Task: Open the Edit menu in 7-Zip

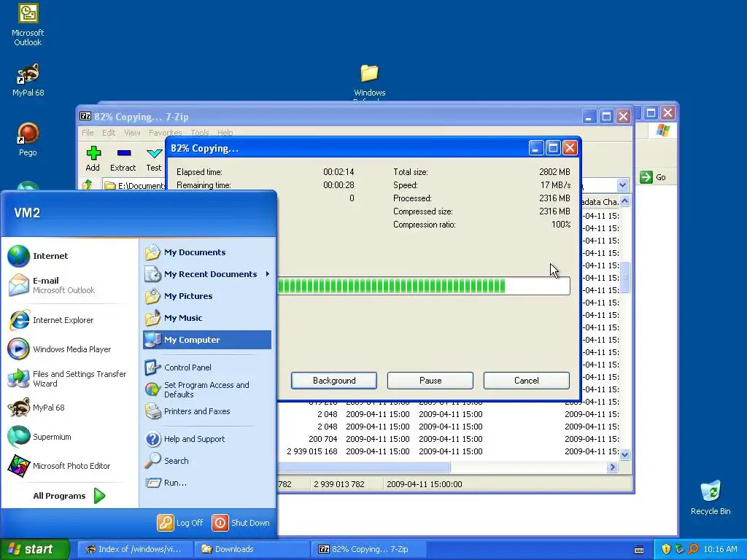Action: click(x=109, y=133)
